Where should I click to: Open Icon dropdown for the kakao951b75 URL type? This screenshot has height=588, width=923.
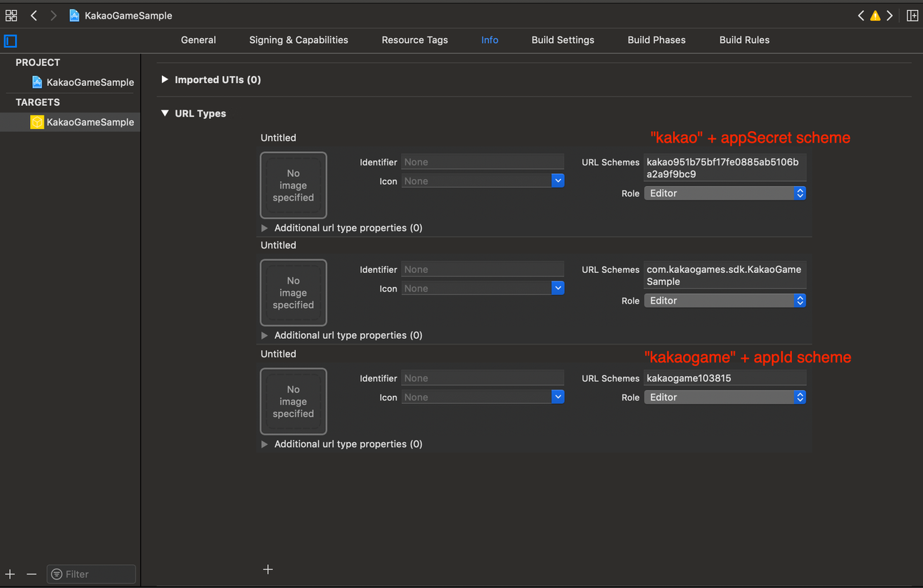(558, 181)
